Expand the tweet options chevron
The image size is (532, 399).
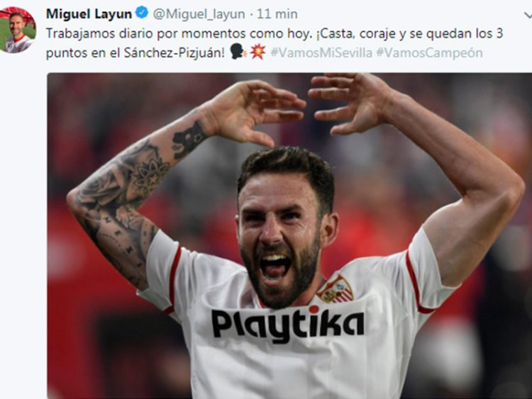pyautogui.click(x=528, y=16)
